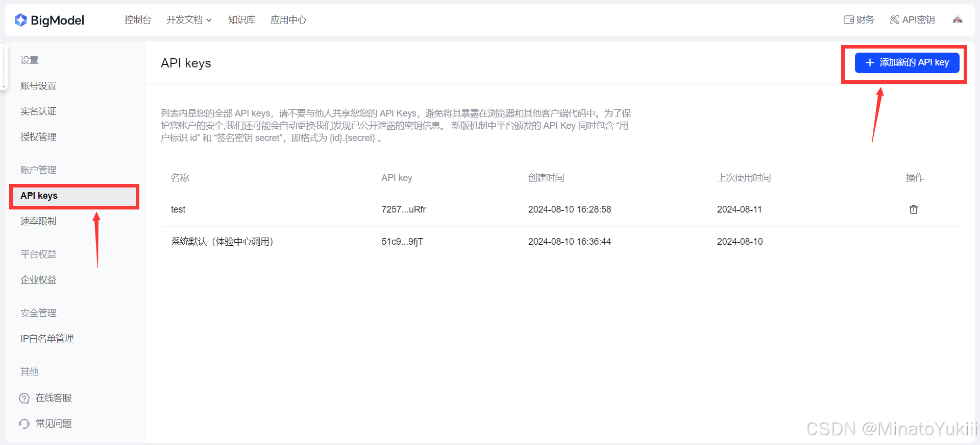Open 速率限制 in the sidebar
Screen dimensions: 980x445
click(38, 221)
